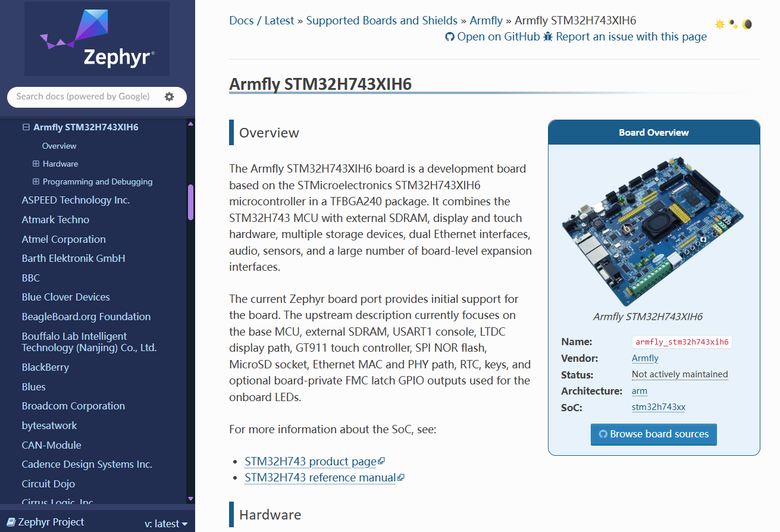780x532 pixels.
Task: Open the BBC vendor entry
Action: coord(31,278)
